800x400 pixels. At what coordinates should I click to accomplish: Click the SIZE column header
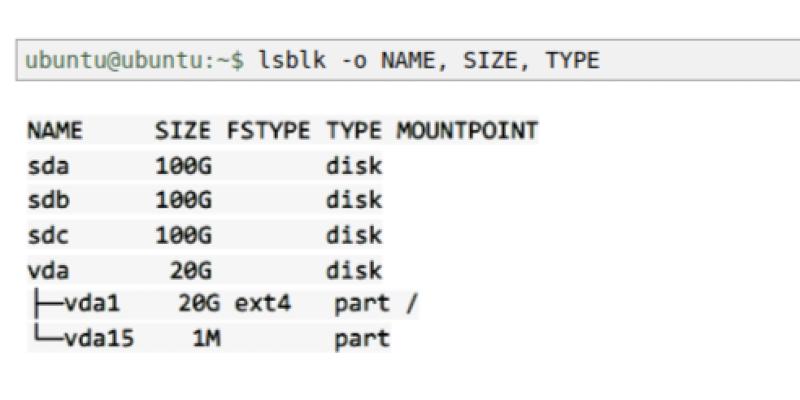[183, 131]
